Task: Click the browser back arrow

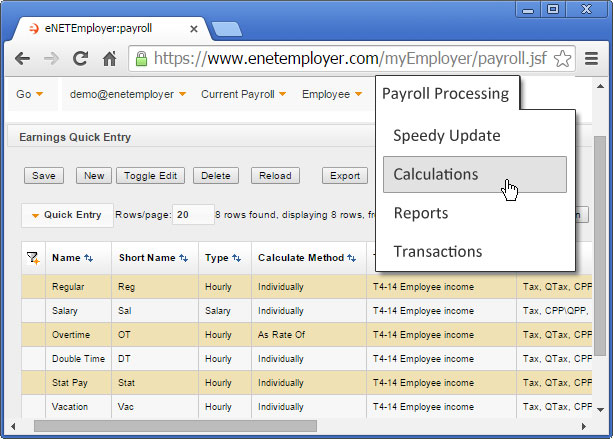Action: coord(22,59)
